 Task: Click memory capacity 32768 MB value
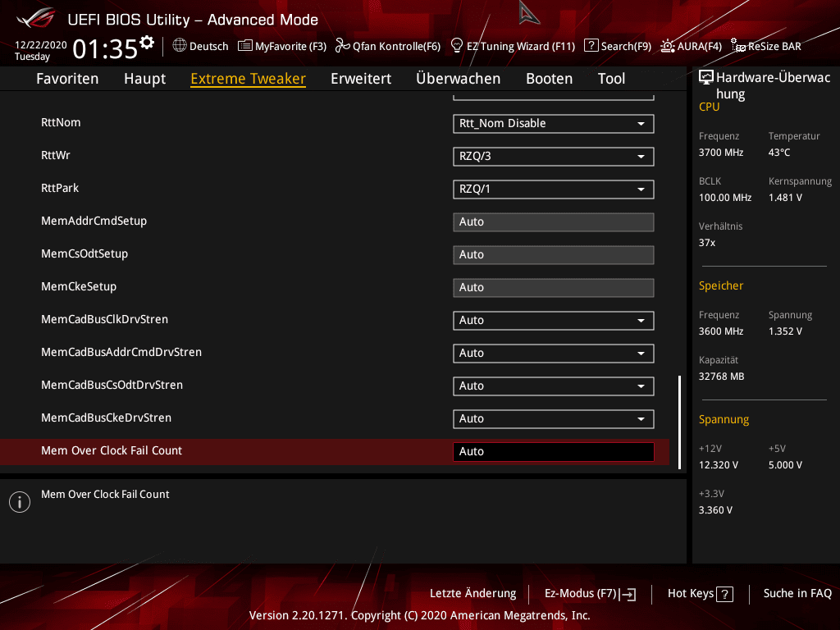click(x=722, y=376)
